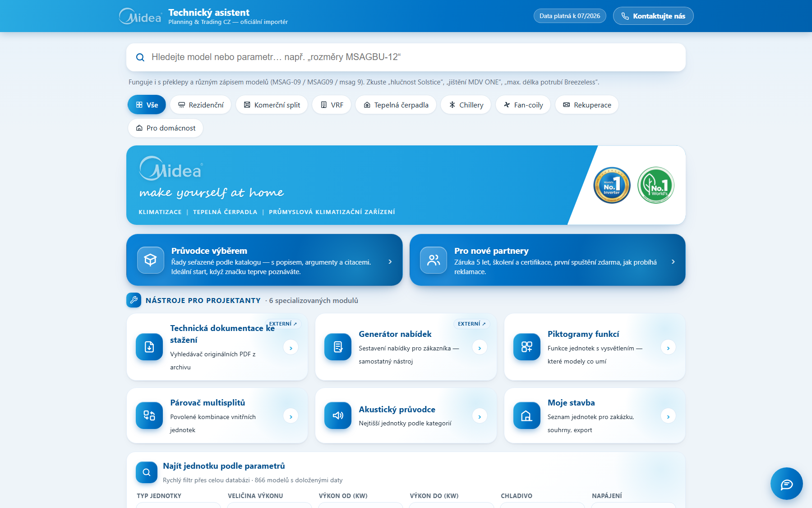Screen dimensions: 812x508
Task: Click PRŮMYSLOVÁ KLIMATIZAČNÍ ZAŘÍZENÍ banner text
Action: [332, 212]
